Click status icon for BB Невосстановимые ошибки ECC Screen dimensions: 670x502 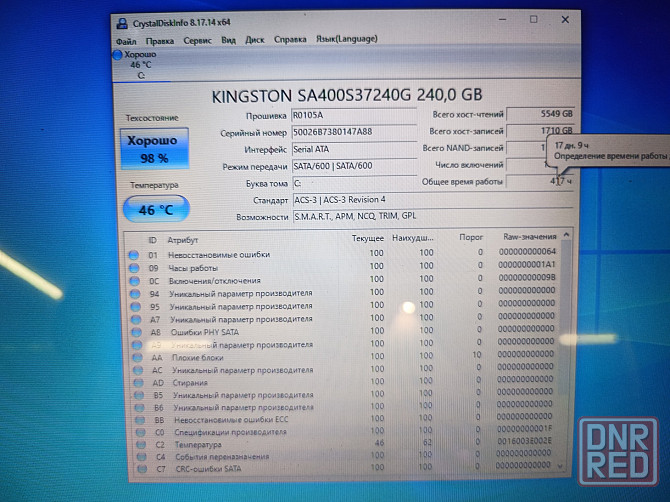click(x=140, y=420)
